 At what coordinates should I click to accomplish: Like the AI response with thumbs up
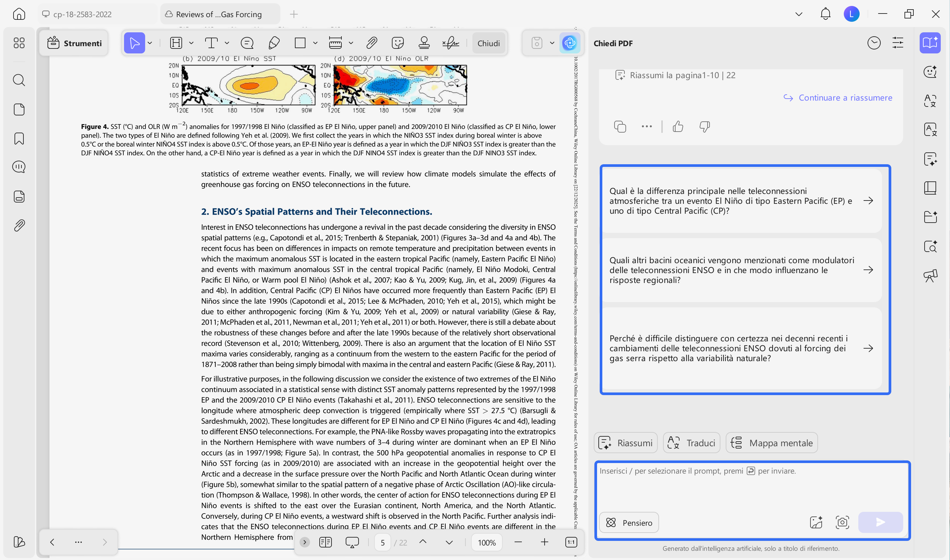click(678, 127)
